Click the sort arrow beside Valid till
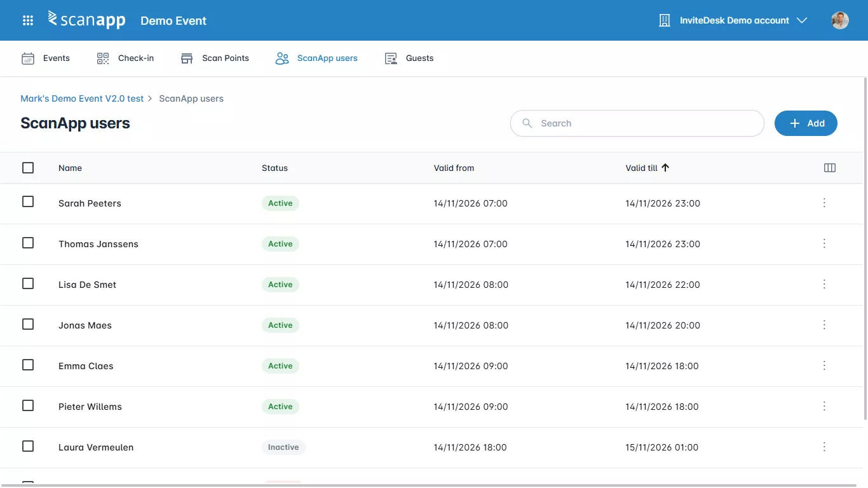 tap(665, 168)
